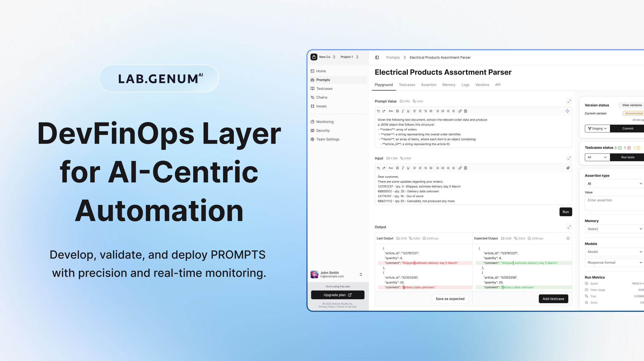The width and height of the screenshot is (644, 361).
Task: Open the Assertion type AI dropdown
Action: [x=614, y=184]
